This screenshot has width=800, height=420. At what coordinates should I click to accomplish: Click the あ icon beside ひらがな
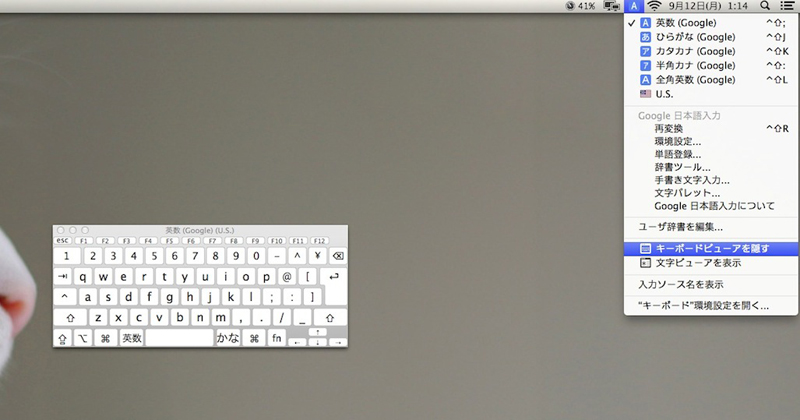pyautogui.click(x=645, y=37)
